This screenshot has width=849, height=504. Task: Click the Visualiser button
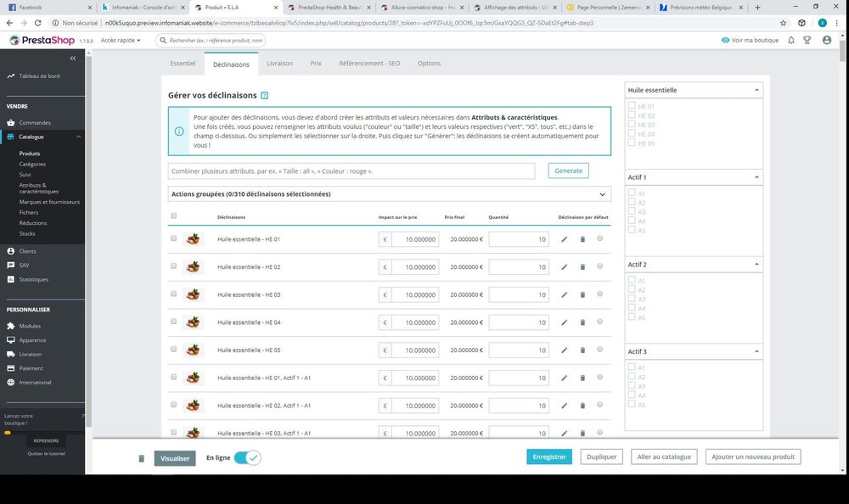click(x=175, y=458)
